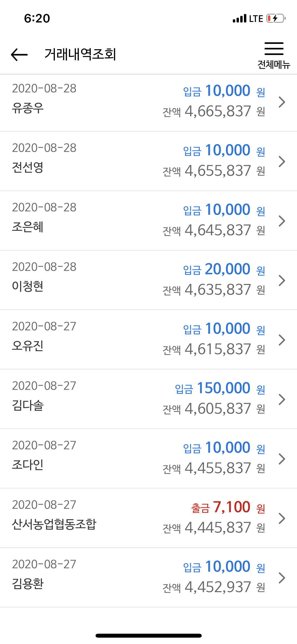Viewport: 297px width, 644px height.
Task: Tap the 출금 7,100 원 amount
Action: [x=228, y=507]
